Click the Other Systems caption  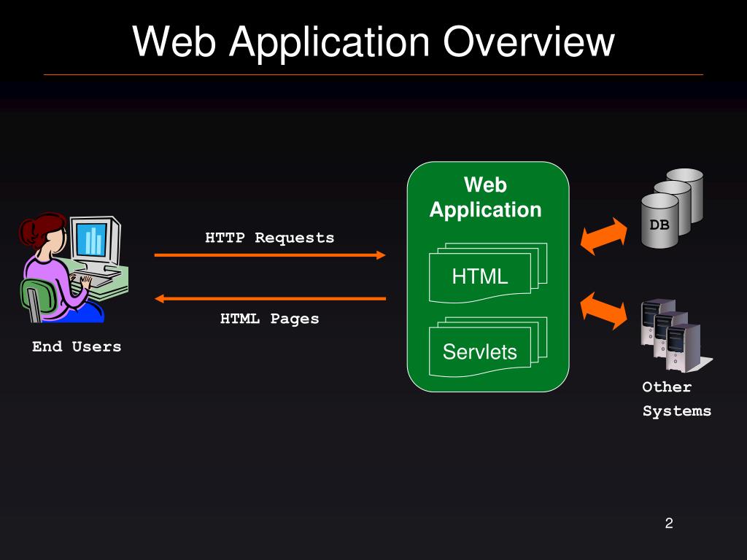pyautogui.click(x=676, y=399)
